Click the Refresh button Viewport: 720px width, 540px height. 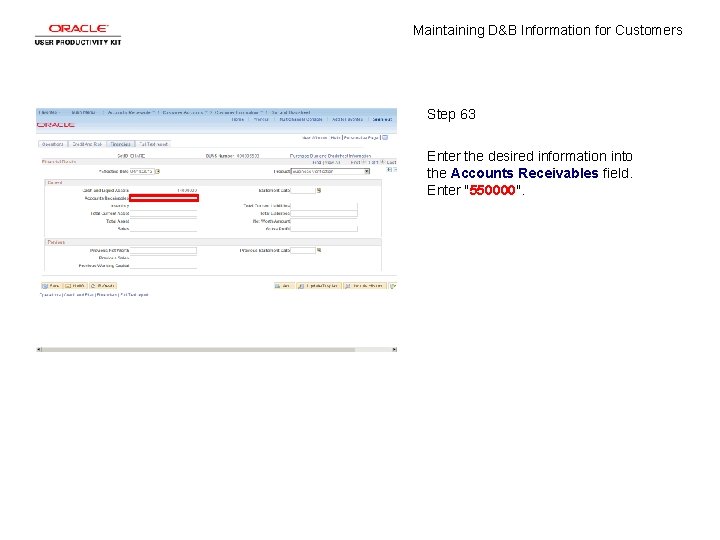click(x=103, y=286)
